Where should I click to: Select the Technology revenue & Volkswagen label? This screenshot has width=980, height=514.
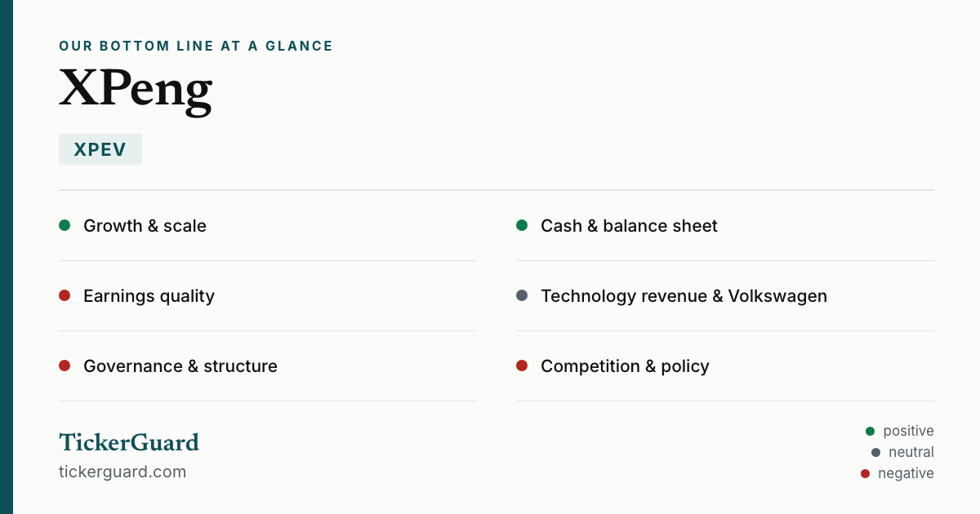[x=684, y=296]
